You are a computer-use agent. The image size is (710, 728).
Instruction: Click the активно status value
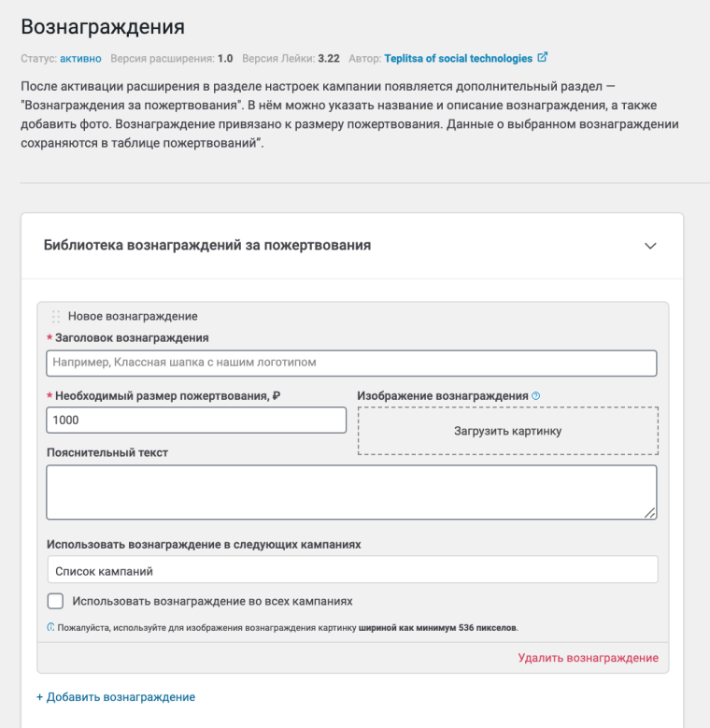pyautogui.click(x=80, y=58)
